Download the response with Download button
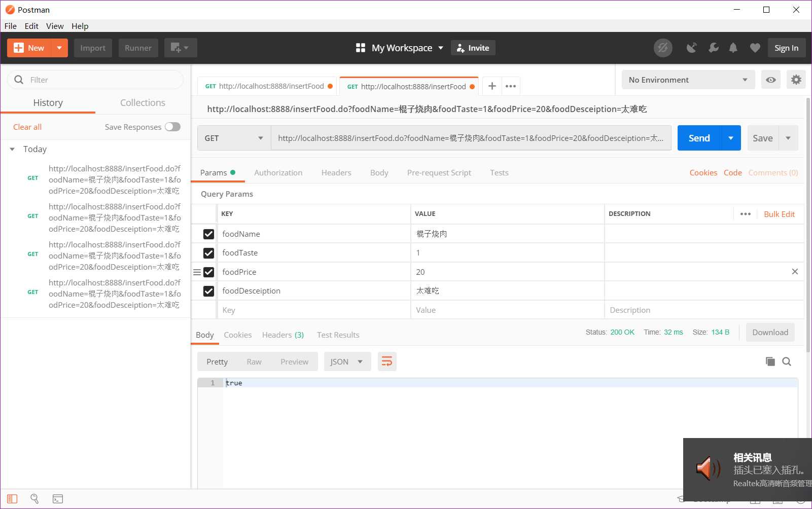Screen dimensions: 812x509 tap(770, 332)
